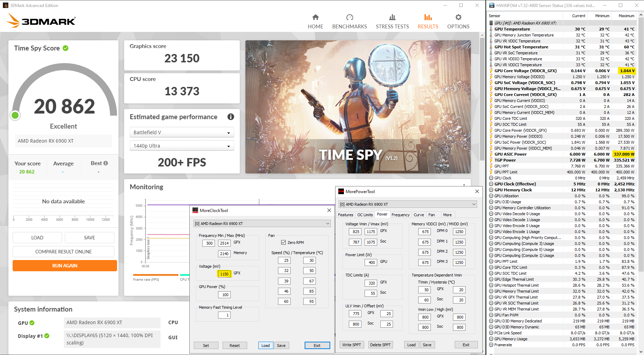Screen dimensions: 644x355
Task: Click the GPU Fan PWM sensor icon
Action: [491, 315]
